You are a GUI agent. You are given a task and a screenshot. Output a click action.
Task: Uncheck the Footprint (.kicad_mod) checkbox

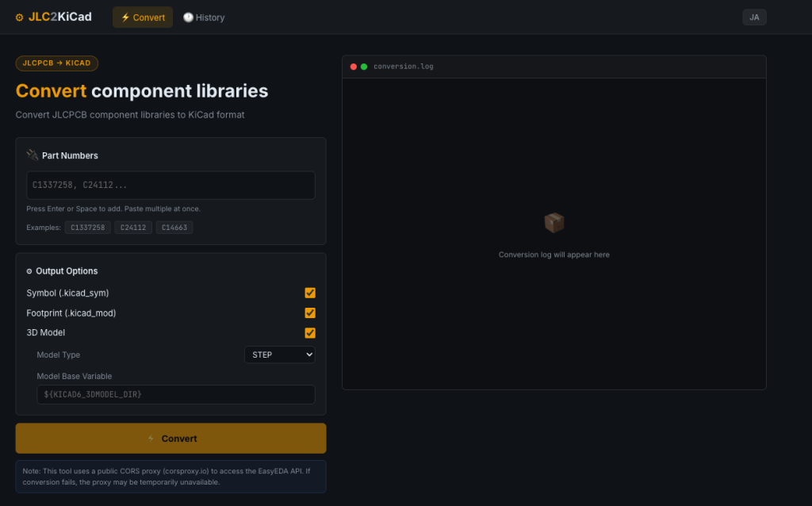point(310,312)
